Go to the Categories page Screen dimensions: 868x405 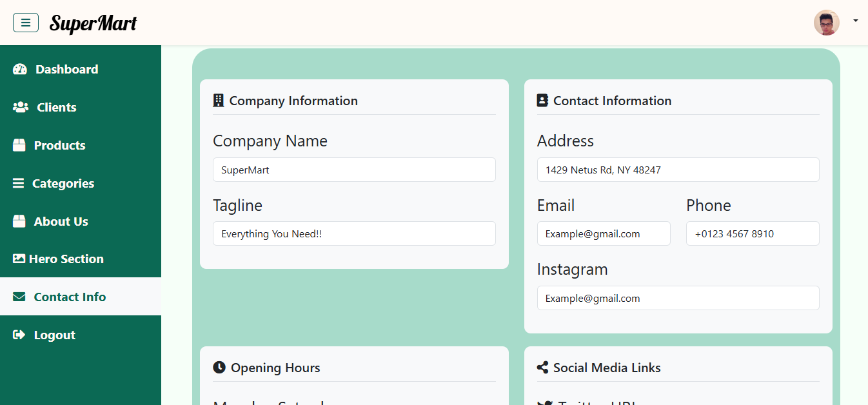tap(63, 183)
